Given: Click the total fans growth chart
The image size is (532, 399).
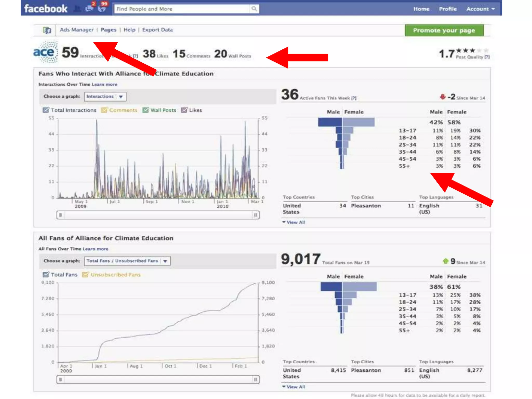Looking at the screenshot, I should [x=158, y=323].
